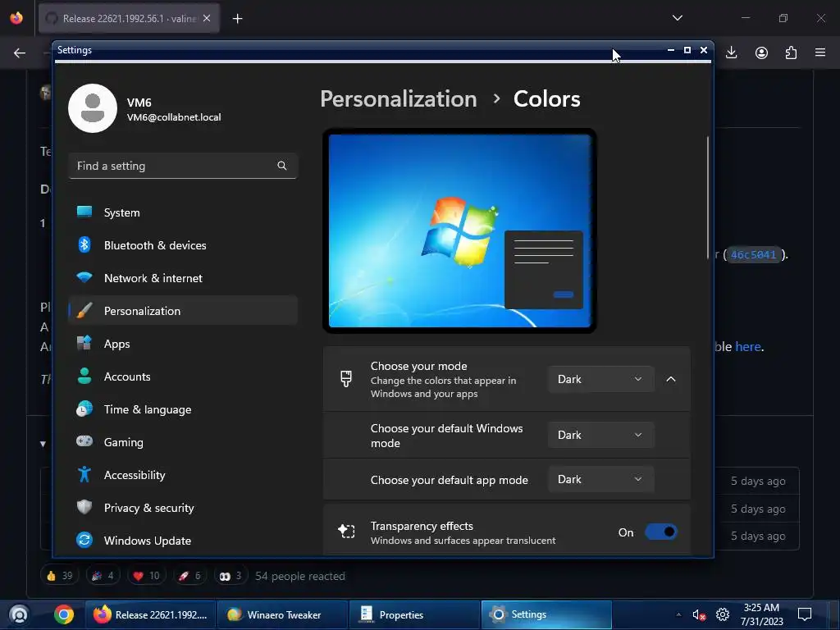Go to the Personalization breadcrumb
This screenshot has width=840, height=630.
[398, 99]
